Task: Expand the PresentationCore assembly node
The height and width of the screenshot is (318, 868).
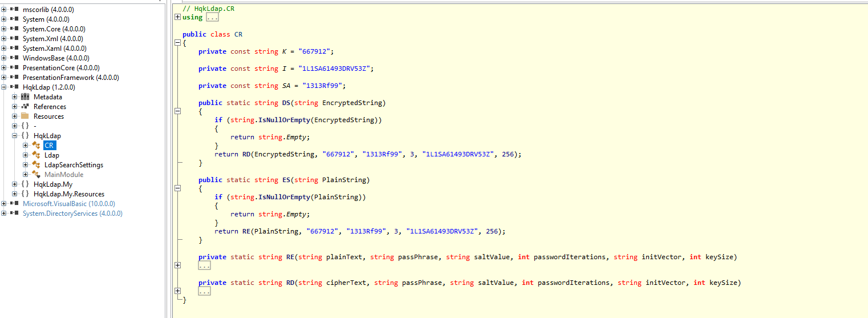Action: (x=4, y=68)
